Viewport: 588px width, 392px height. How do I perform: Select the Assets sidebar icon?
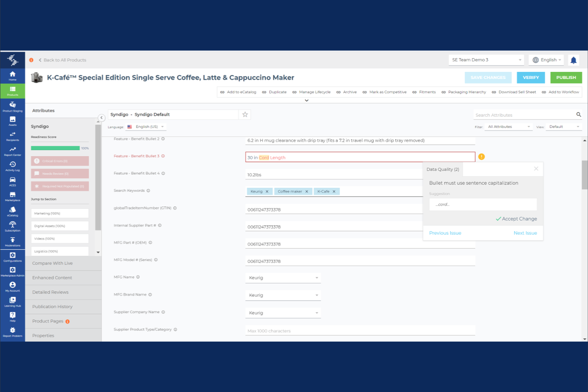[12, 121]
